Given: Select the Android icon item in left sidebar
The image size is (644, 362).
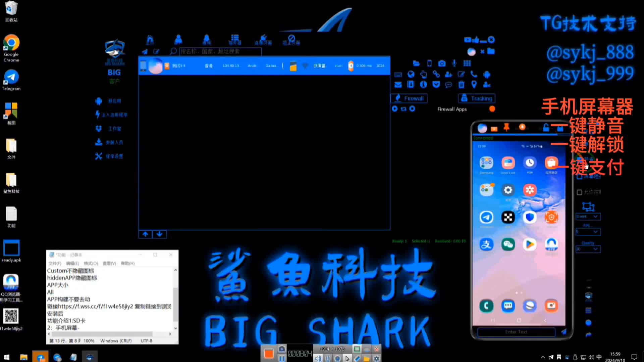Looking at the screenshot, I should 108,101.
